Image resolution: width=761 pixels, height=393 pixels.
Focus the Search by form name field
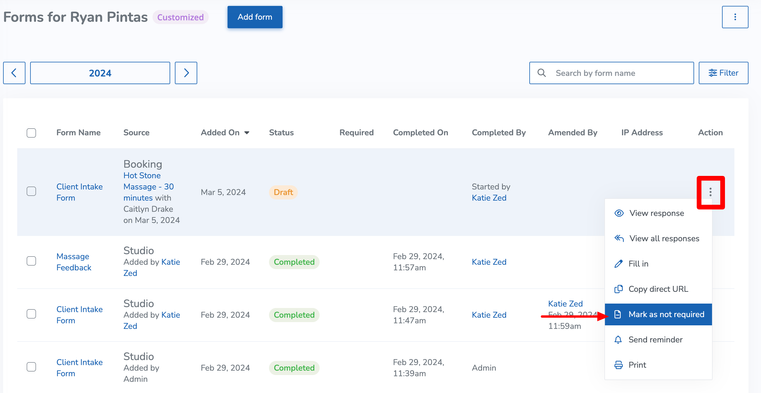click(x=611, y=73)
